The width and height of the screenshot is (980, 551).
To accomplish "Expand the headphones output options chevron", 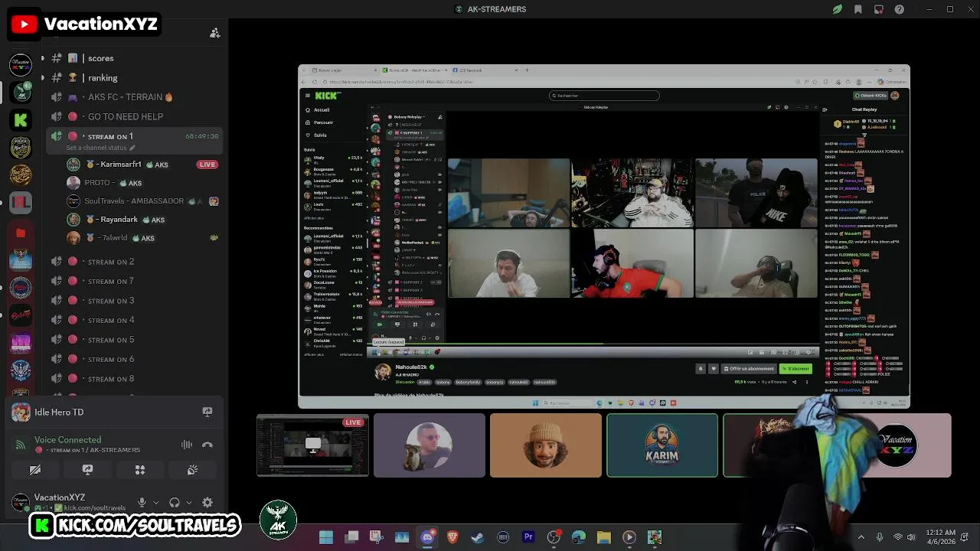I will click(189, 503).
